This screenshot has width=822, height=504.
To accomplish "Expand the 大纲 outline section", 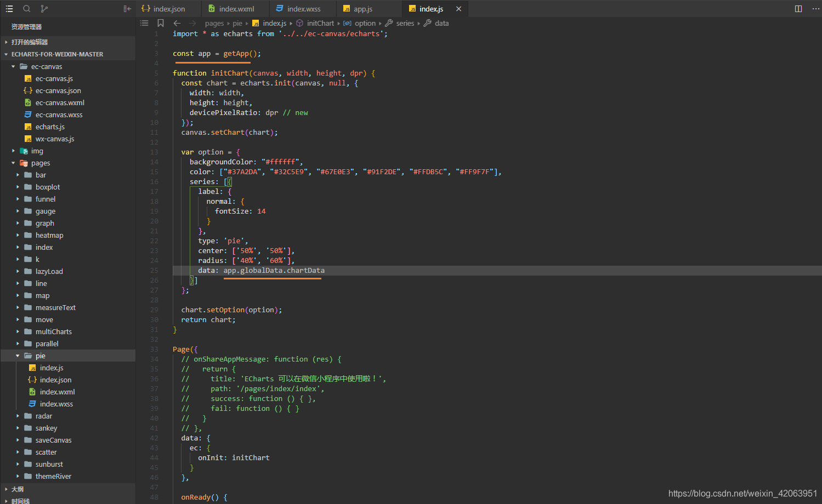I will 68,489.
